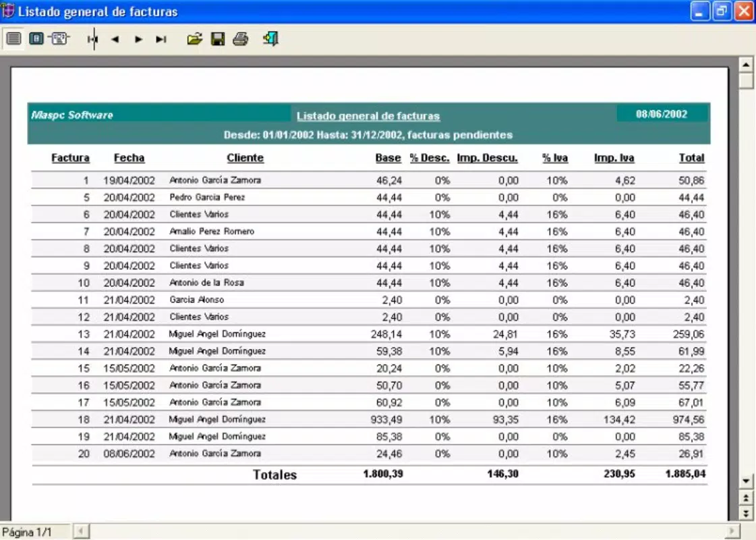Click the report date 08/06/2002

(661, 114)
